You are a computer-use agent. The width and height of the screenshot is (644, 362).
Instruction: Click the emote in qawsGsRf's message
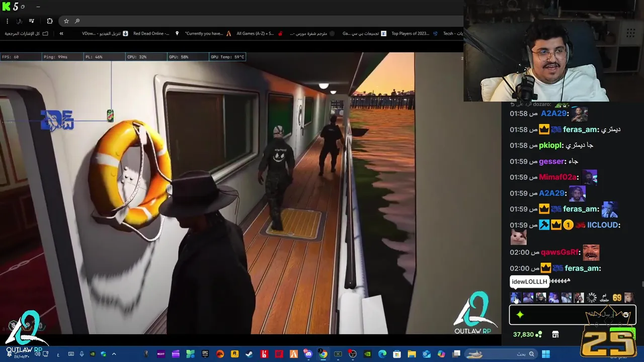point(591,252)
